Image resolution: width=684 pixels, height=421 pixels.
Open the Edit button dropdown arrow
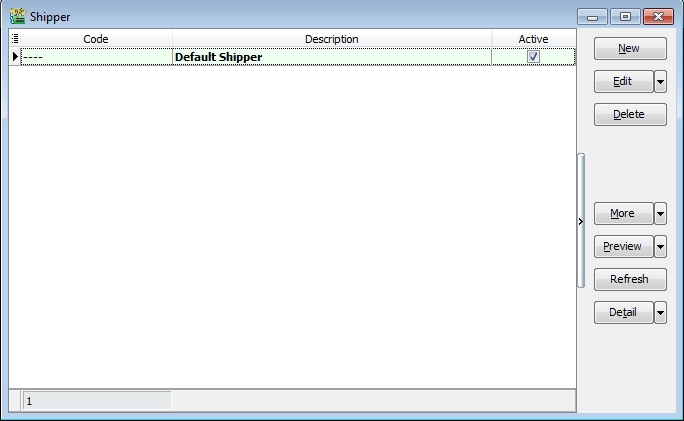660,82
